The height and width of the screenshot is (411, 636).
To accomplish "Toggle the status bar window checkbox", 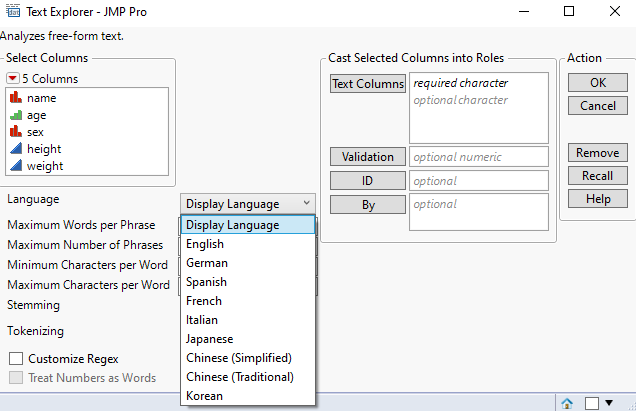I will pyautogui.click(x=592, y=403).
